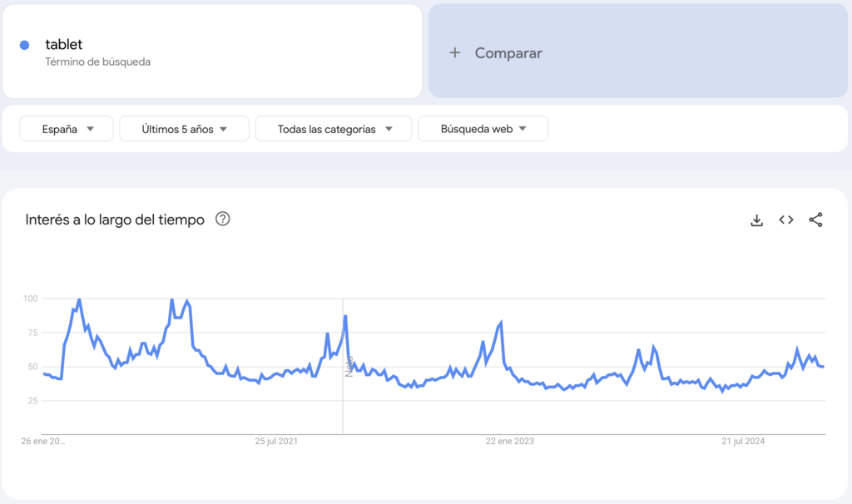Click the 25 jul 2021 axis label
This screenshot has height=504, width=852.
279,442
